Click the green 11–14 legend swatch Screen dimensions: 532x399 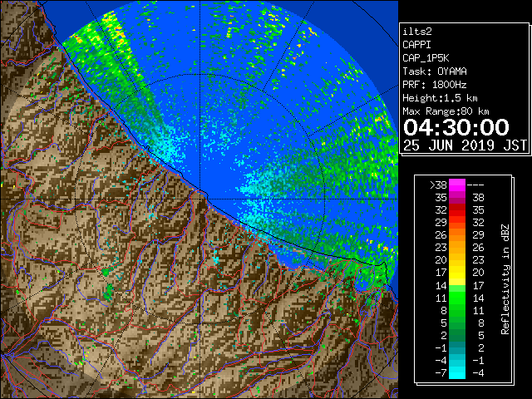pyautogui.click(x=457, y=298)
